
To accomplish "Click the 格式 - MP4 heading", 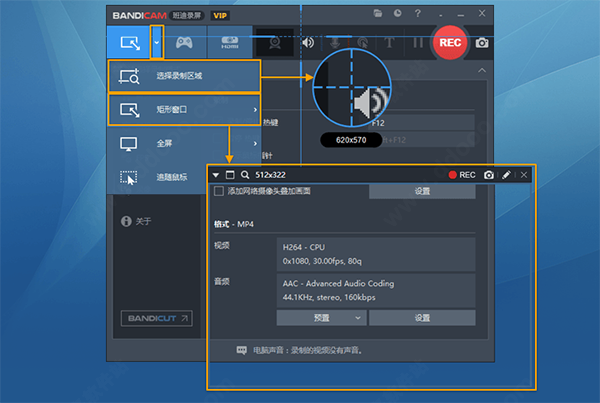I will [233, 224].
